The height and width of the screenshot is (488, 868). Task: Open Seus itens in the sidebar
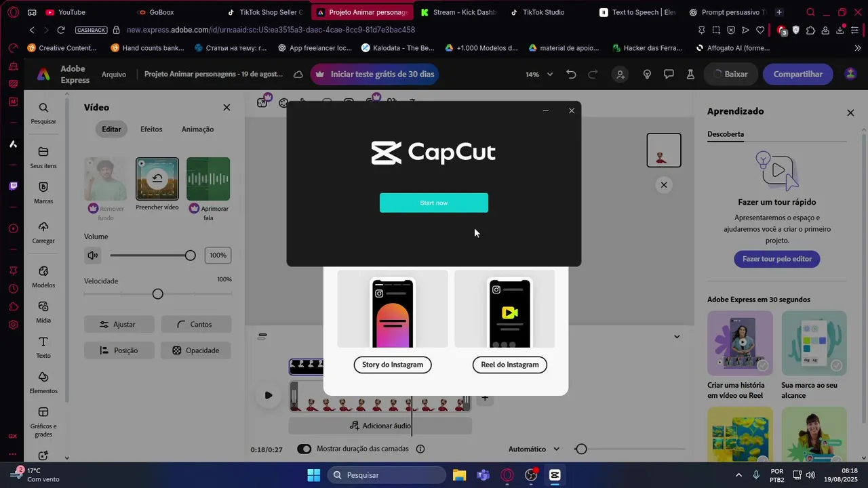(43, 157)
